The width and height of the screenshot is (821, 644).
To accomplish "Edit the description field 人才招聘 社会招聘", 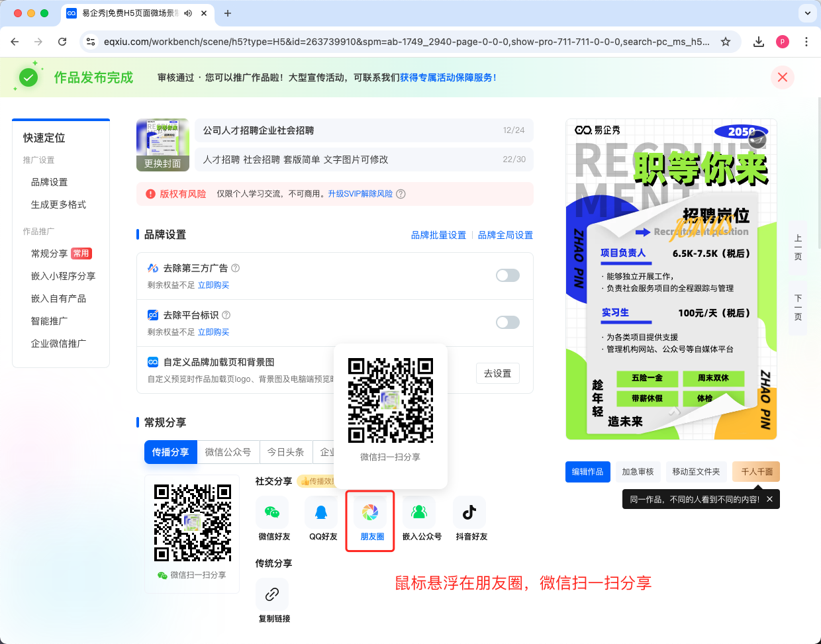I will pos(364,160).
